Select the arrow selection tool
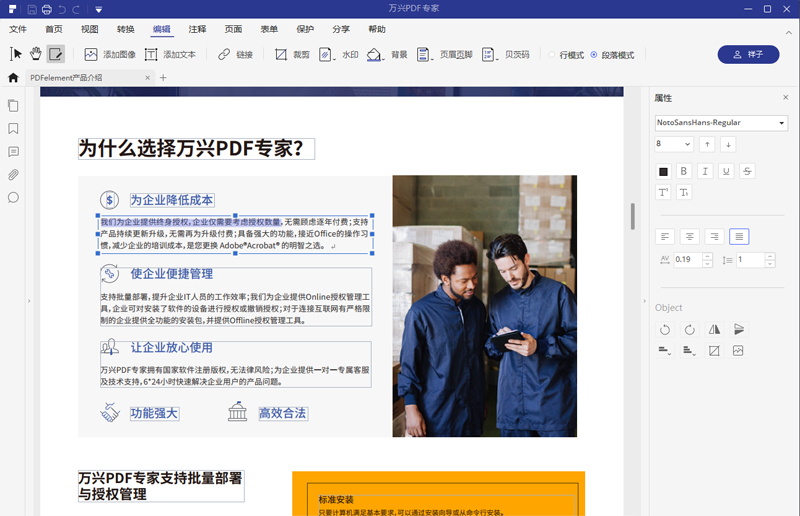 16,54
